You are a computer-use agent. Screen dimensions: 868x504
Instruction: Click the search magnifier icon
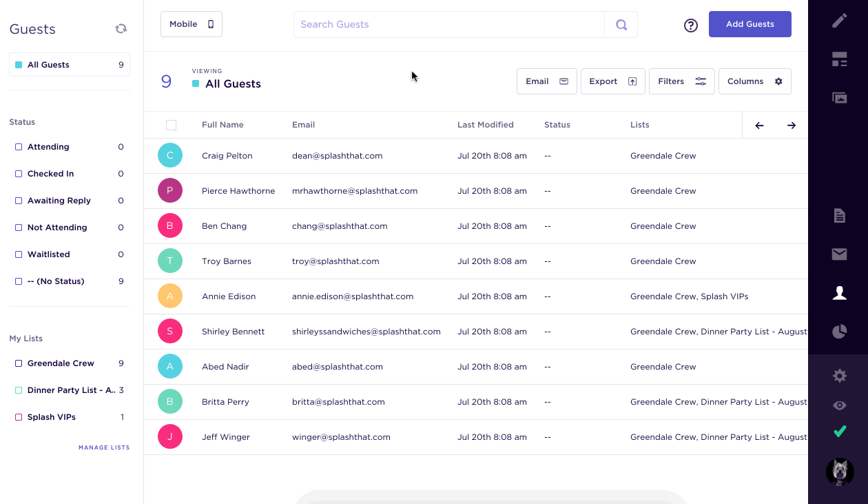[621, 25]
